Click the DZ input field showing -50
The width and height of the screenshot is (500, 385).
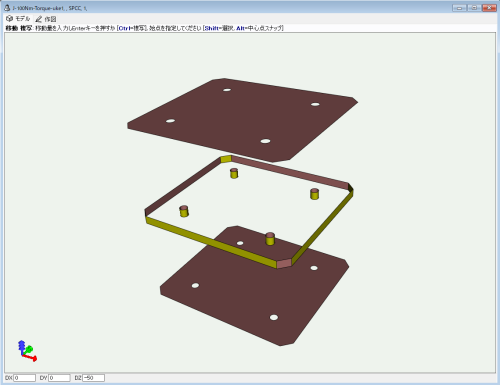[x=94, y=378]
